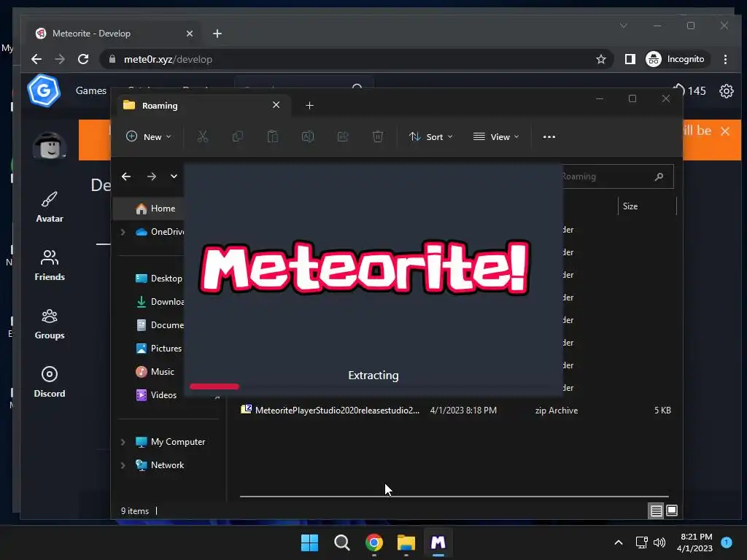The width and height of the screenshot is (747, 560).
Task: Click the Copy icon in Explorer toolbar
Action: point(237,136)
